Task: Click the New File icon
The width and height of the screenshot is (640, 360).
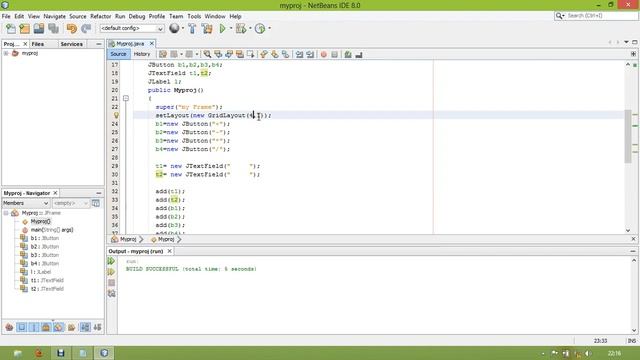Action: (x=11, y=29)
